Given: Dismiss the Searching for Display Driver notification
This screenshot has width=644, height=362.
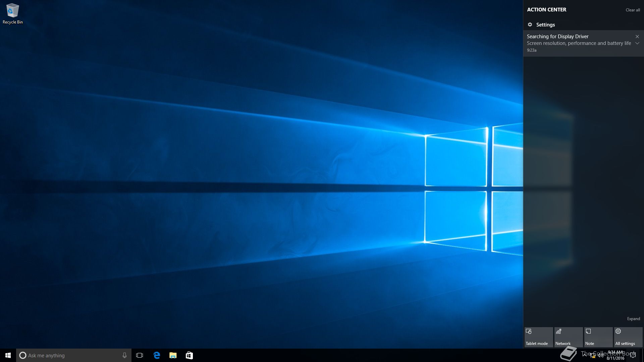Looking at the screenshot, I should pos(637,37).
